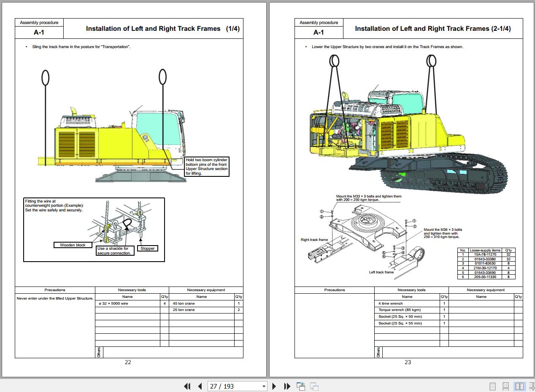Click the "Precautions" heading on page 22
Image resolution: width=535 pixels, height=392 pixels.
point(55,290)
